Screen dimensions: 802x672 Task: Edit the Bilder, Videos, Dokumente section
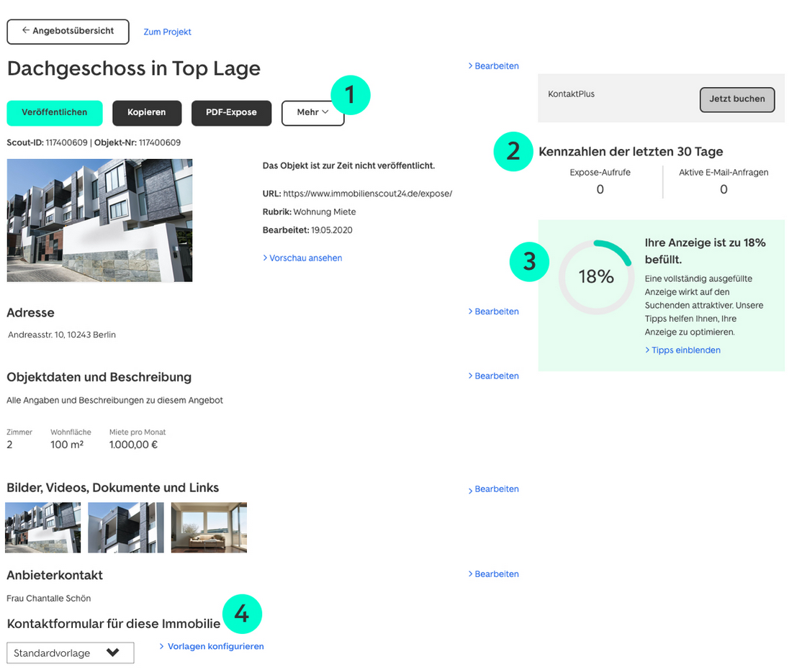493,489
